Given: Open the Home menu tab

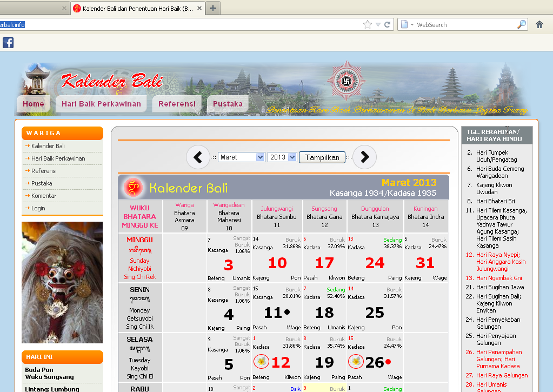Looking at the screenshot, I should [34, 104].
